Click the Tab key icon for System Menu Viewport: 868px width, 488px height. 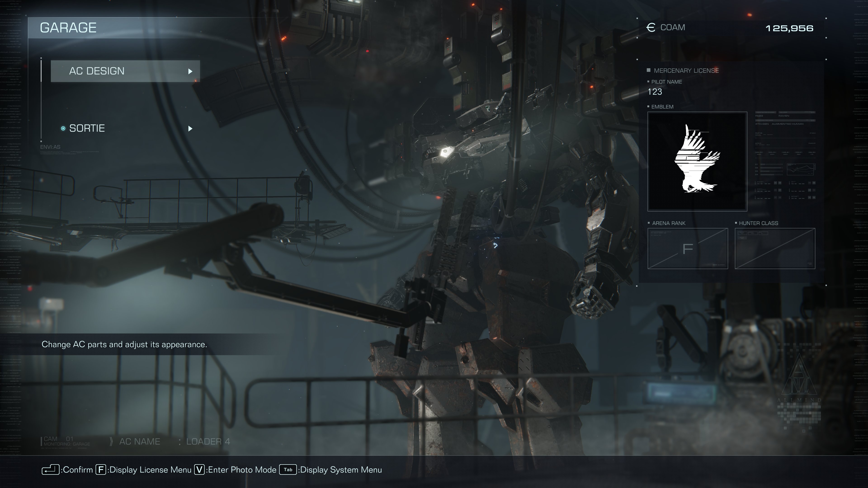288,469
